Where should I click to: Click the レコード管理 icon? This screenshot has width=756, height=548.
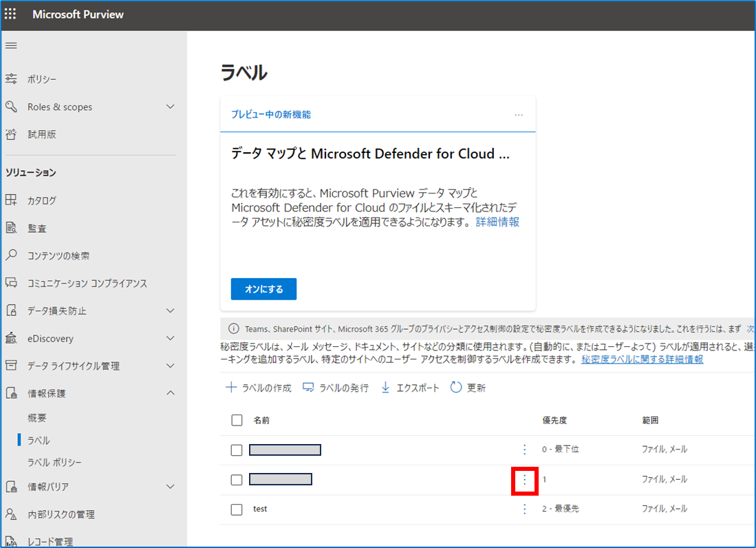pos(11,541)
